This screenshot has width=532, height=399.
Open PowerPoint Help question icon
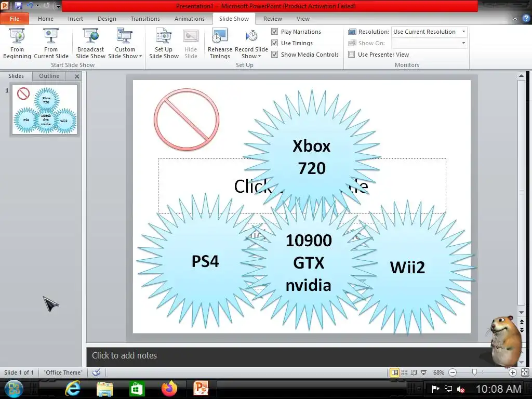(x=526, y=18)
